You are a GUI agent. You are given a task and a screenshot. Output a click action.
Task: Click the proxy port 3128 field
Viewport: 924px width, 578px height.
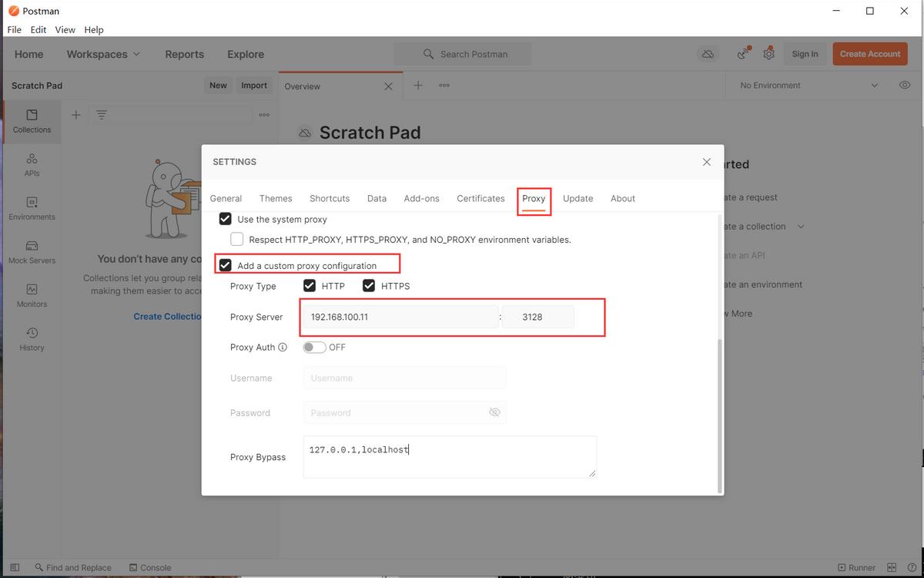(537, 317)
